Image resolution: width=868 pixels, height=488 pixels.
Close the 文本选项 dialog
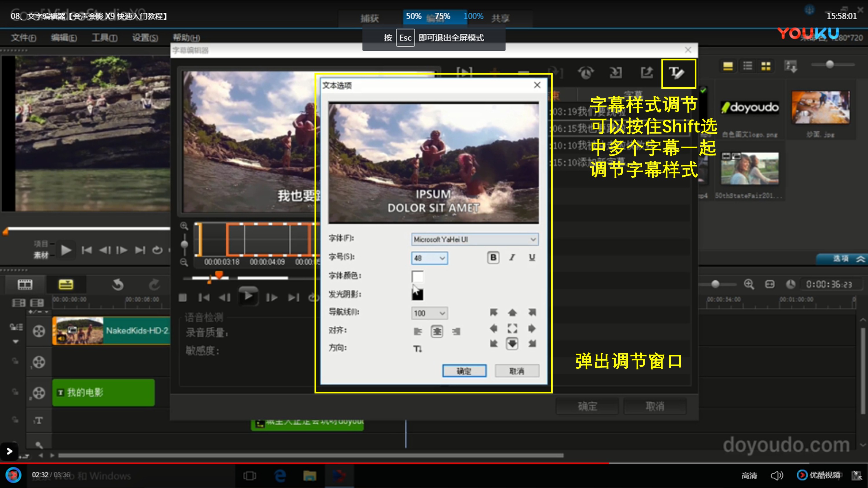click(537, 85)
